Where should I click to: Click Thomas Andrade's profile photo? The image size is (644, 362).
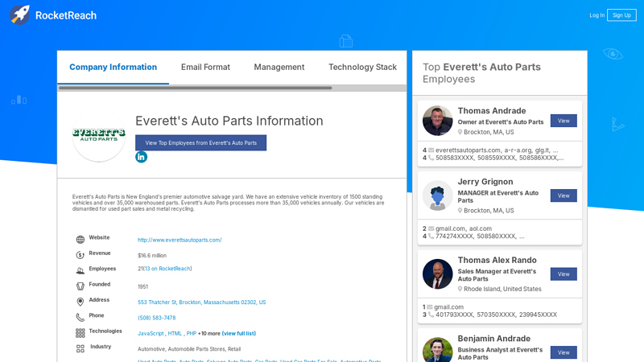[x=437, y=121]
